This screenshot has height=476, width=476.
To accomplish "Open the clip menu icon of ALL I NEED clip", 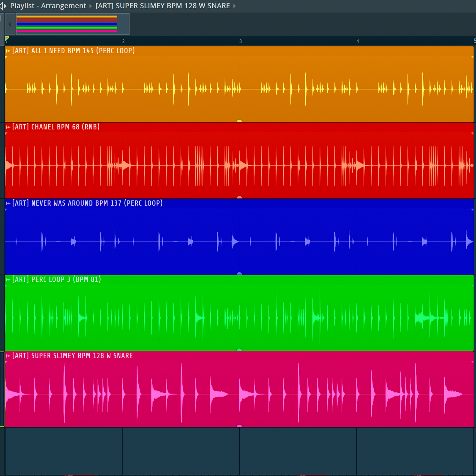I will (8, 51).
